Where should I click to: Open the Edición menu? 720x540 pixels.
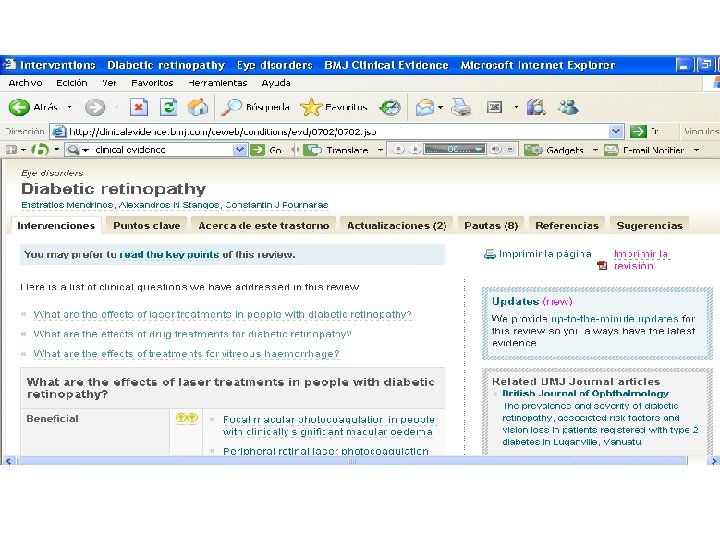pos(72,83)
